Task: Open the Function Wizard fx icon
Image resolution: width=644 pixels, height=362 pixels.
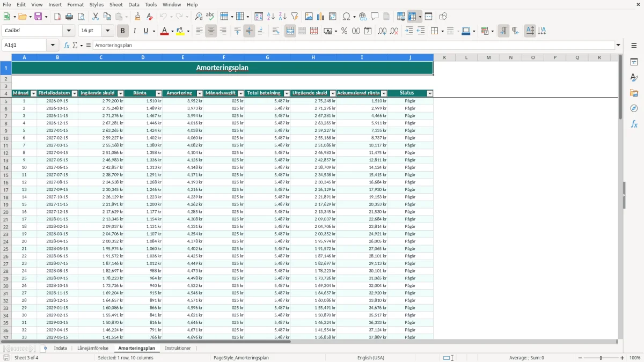Action: pos(67,45)
